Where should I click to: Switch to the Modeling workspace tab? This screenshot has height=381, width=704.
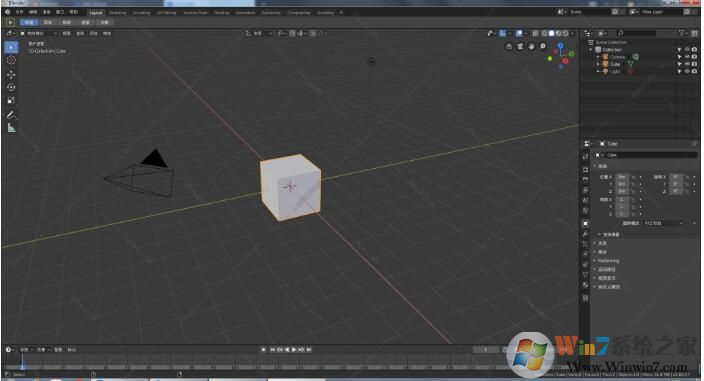click(118, 13)
